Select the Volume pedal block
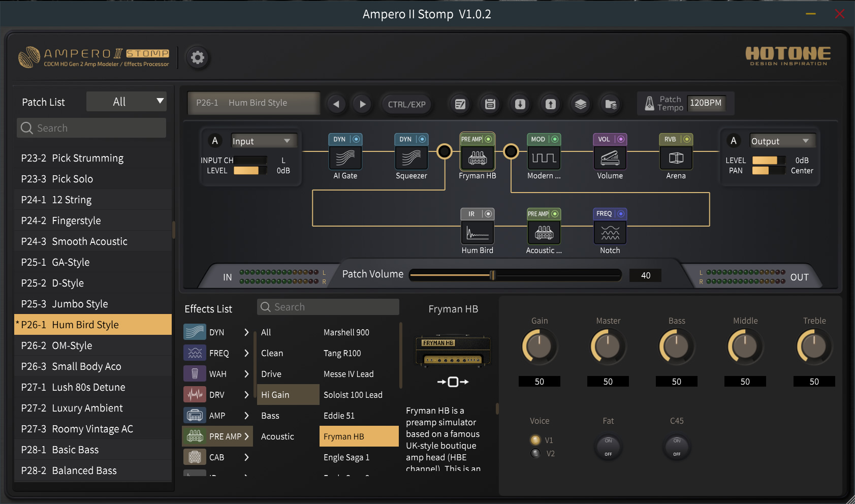855x504 pixels. pyautogui.click(x=610, y=158)
